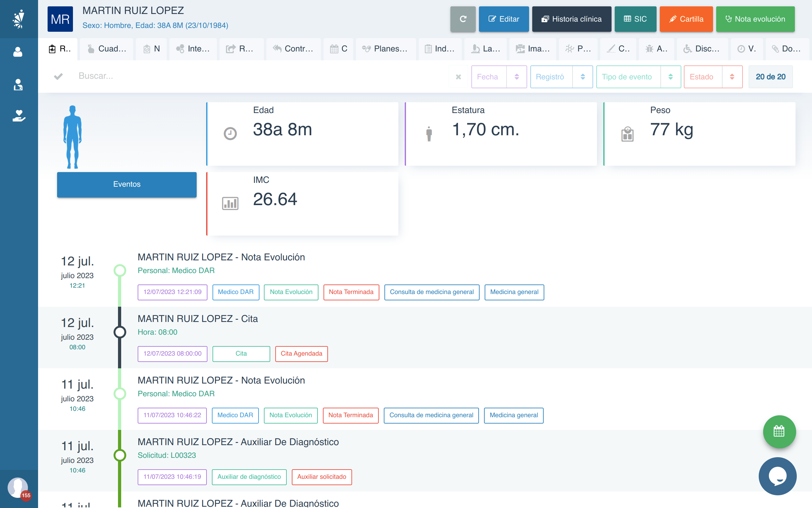This screenshot has height=508, width=812.
Task: Click the app logo in sidebar
Action: (x=19, y=19)
